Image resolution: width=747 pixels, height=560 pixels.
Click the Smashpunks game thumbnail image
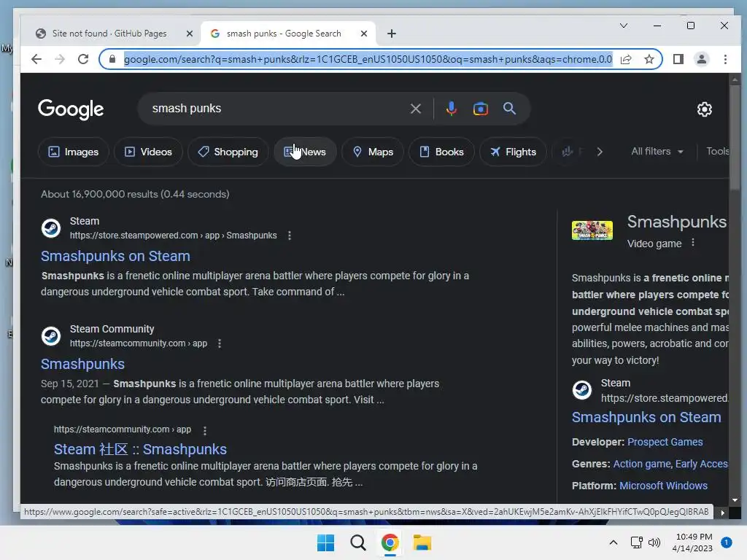592,230
